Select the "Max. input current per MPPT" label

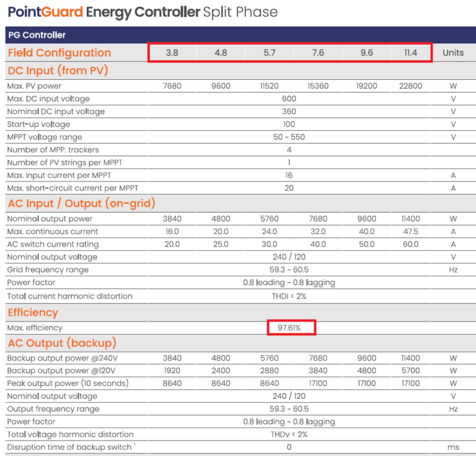[59, 175]
